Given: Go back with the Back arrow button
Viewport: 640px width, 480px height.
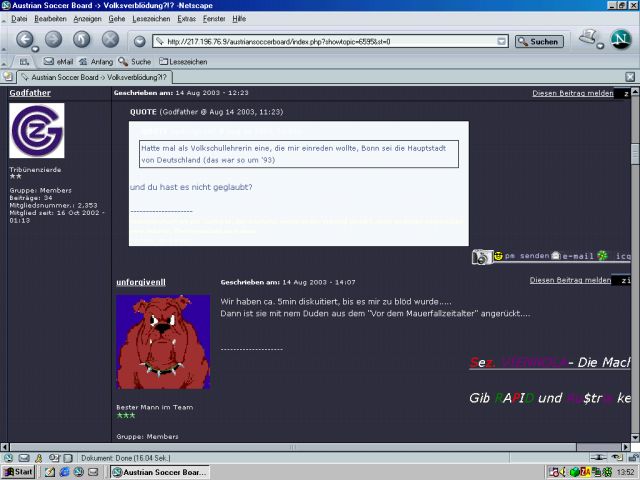Looking at the screenshot, I should tap(24, 39).
